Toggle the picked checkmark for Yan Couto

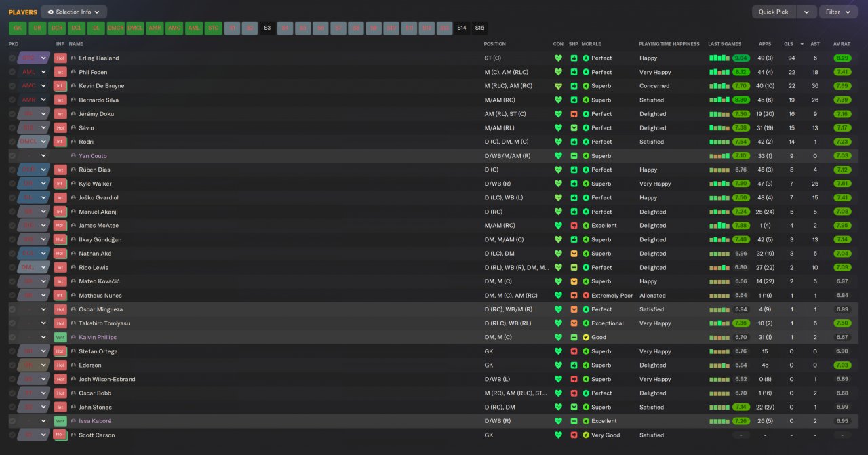[12, 156]
